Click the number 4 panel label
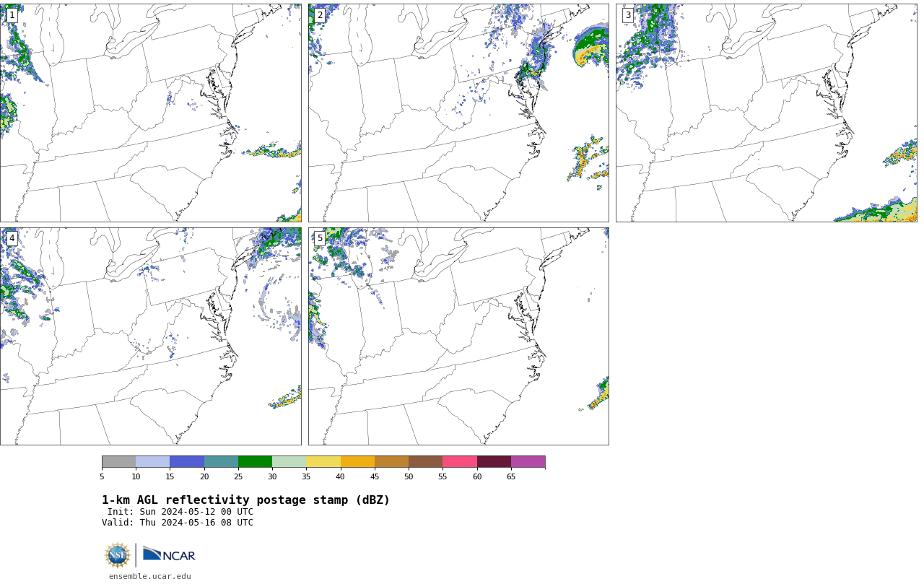The width and height of the screenshot is (924, 584). tap(12, 238)
